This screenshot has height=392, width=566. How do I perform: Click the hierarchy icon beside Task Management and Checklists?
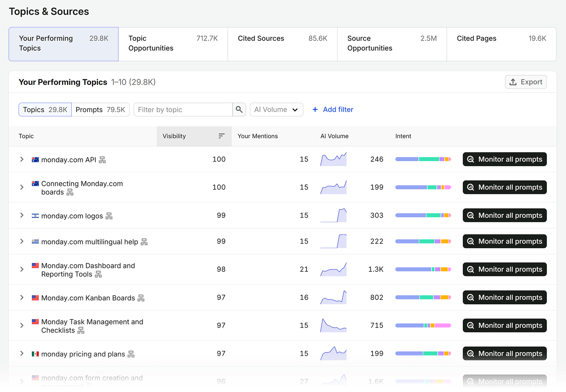pos(81,330)
